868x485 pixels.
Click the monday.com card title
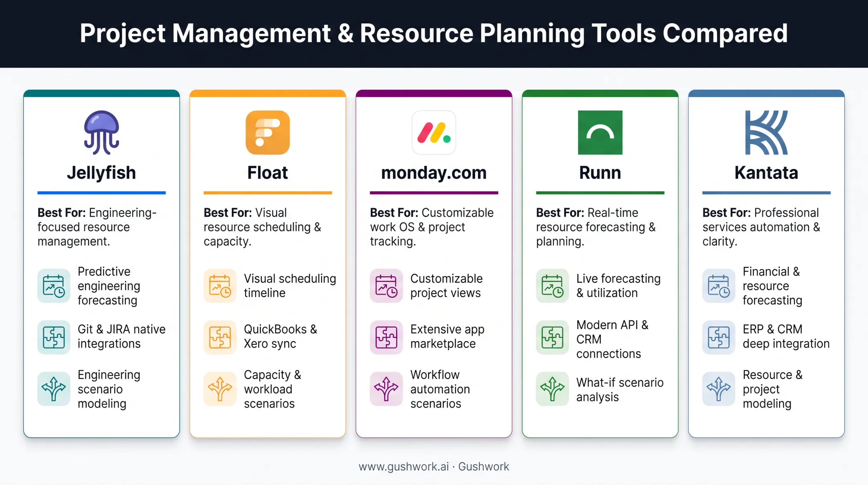coord(434,173)
